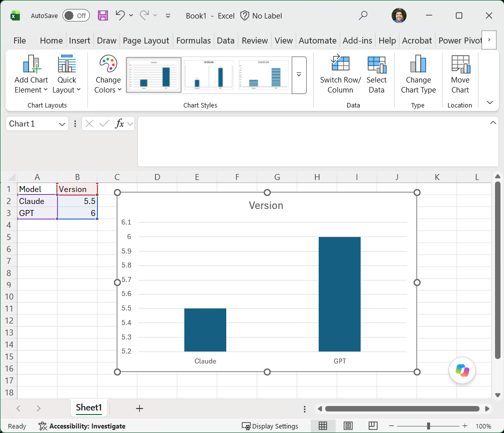Select the Claude bar in chart
The image size is (504, 433).
(205, 329)
